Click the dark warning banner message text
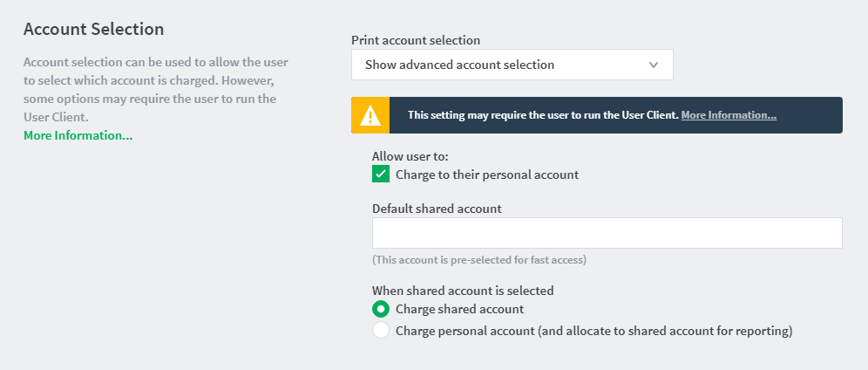Viewport: 868px width, 370px height. pos(543,115)
